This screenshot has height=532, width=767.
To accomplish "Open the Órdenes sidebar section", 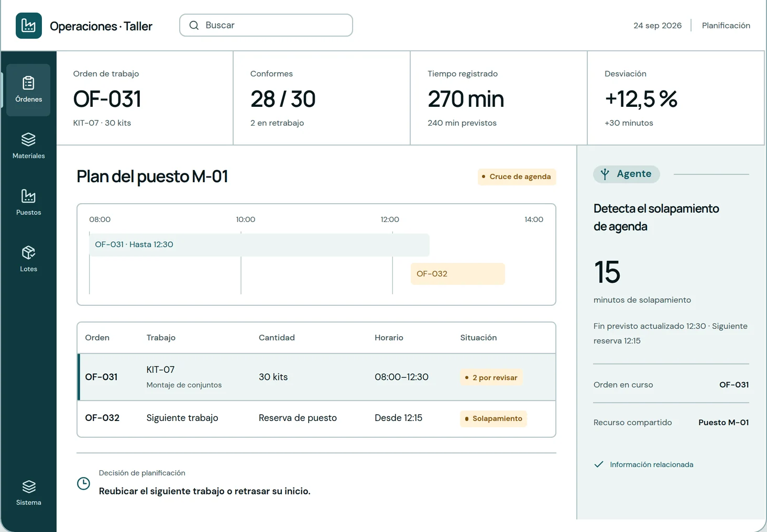I will [28, 90].
